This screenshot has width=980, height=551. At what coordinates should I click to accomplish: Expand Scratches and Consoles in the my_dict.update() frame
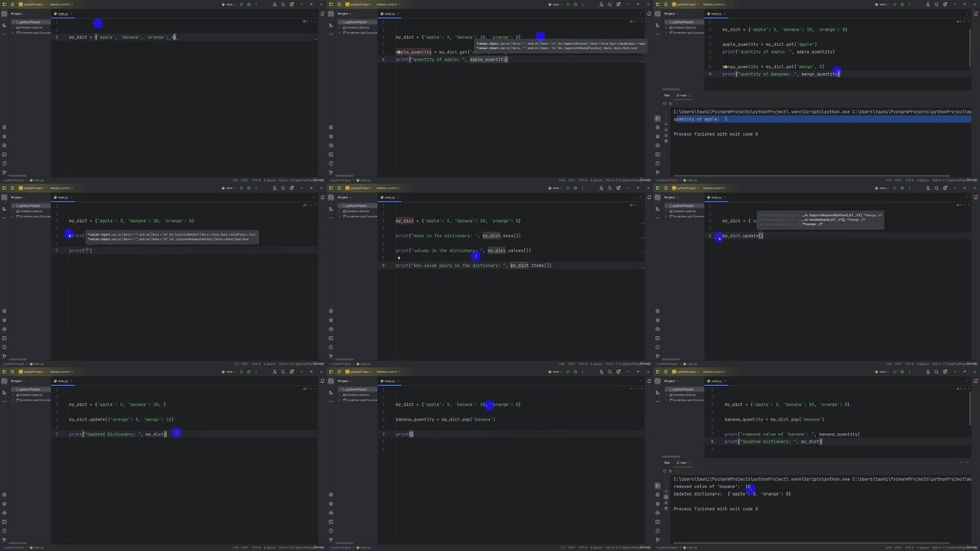point(667,216)
